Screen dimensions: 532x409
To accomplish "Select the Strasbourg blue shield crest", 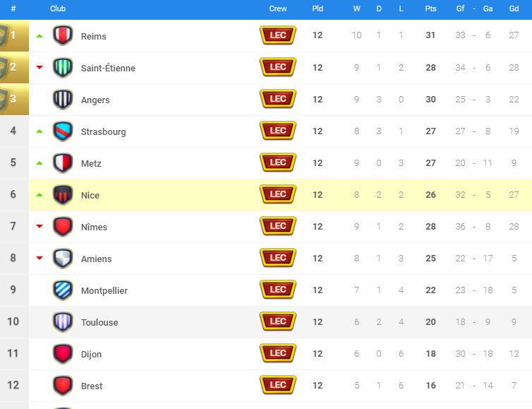I will (63, 131).
